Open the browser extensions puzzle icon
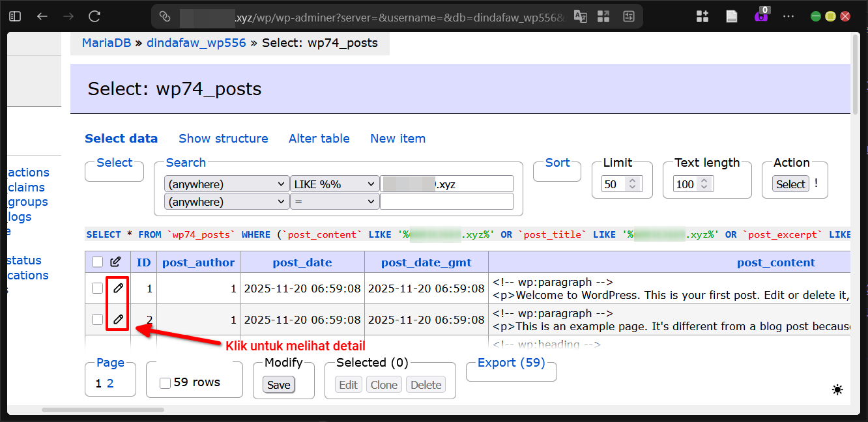 (702, 16)
